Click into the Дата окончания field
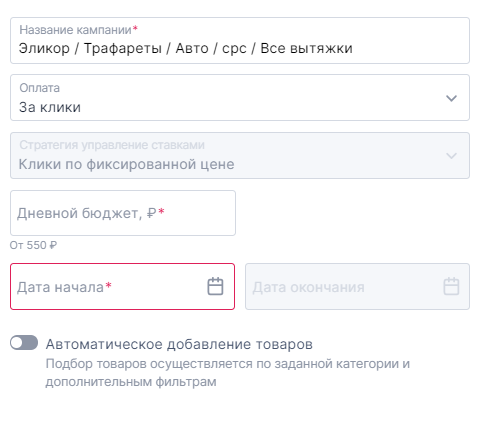Screen dimensions: 478x438 pyautogui.click(x=357, y=286)
